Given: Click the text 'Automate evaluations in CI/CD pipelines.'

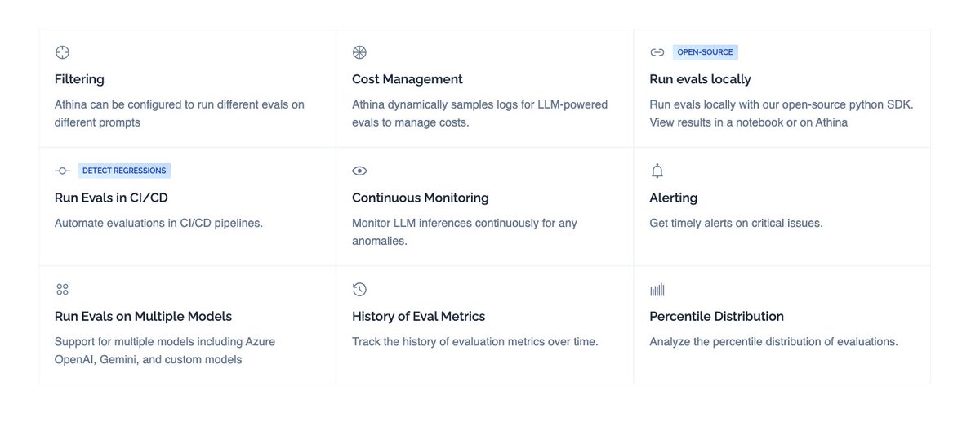Looking at the screenshot, I should [158, 223].
